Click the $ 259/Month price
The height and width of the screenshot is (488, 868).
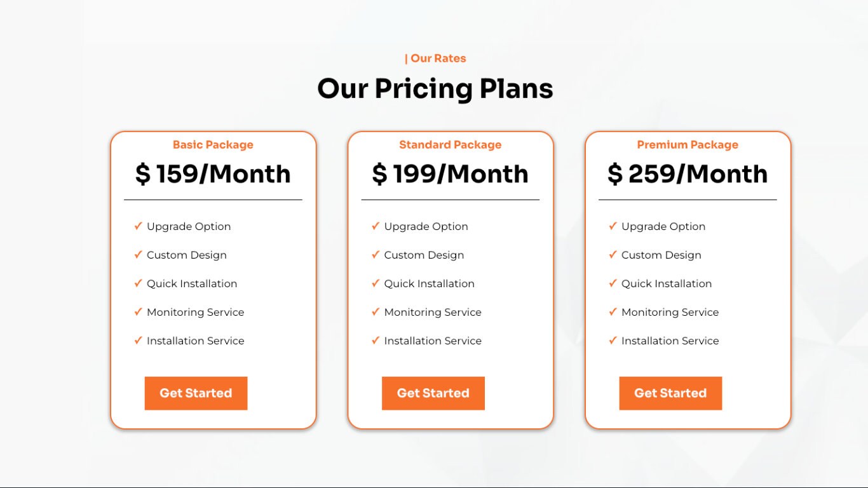[688, 174]
